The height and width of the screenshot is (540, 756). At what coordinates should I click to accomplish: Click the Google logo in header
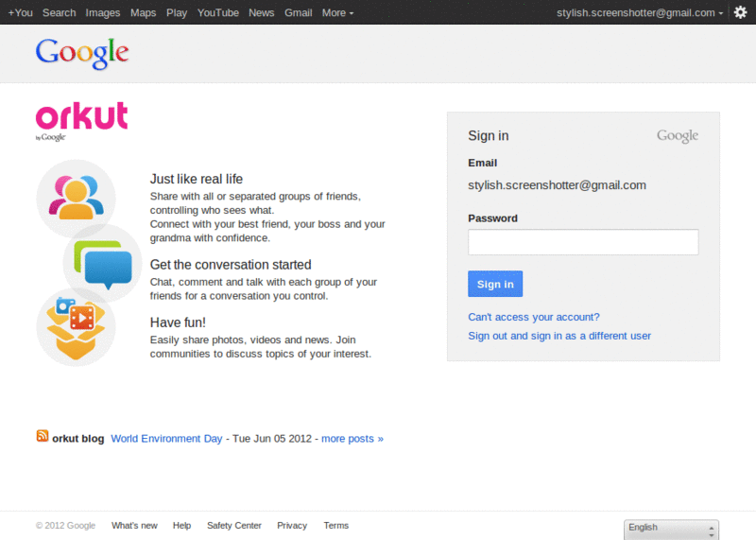[82, 54]
